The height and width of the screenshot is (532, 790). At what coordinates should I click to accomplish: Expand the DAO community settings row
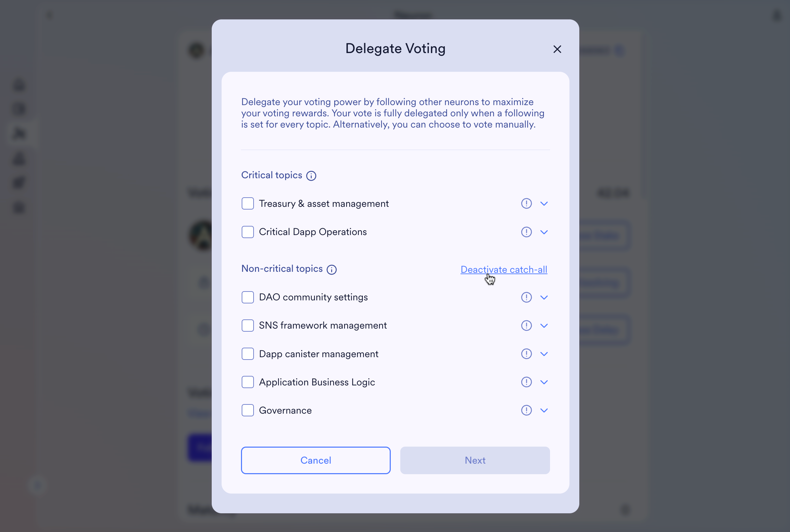[x=544, y=297]
